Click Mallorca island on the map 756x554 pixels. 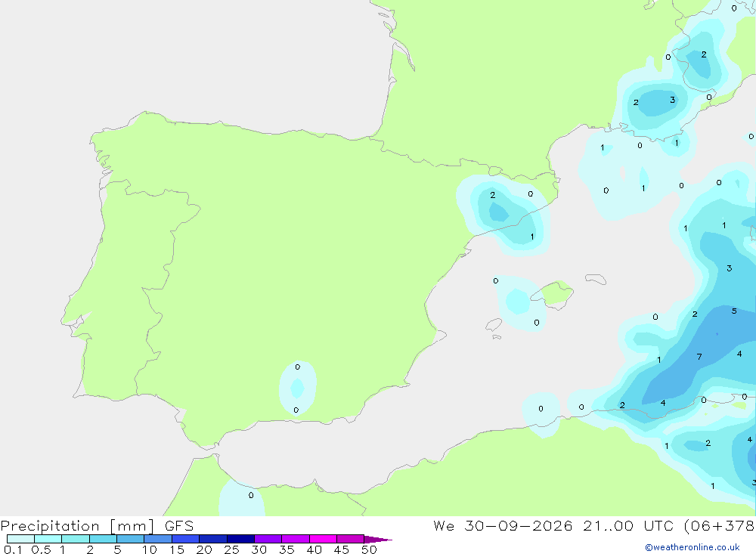point(554,292)
